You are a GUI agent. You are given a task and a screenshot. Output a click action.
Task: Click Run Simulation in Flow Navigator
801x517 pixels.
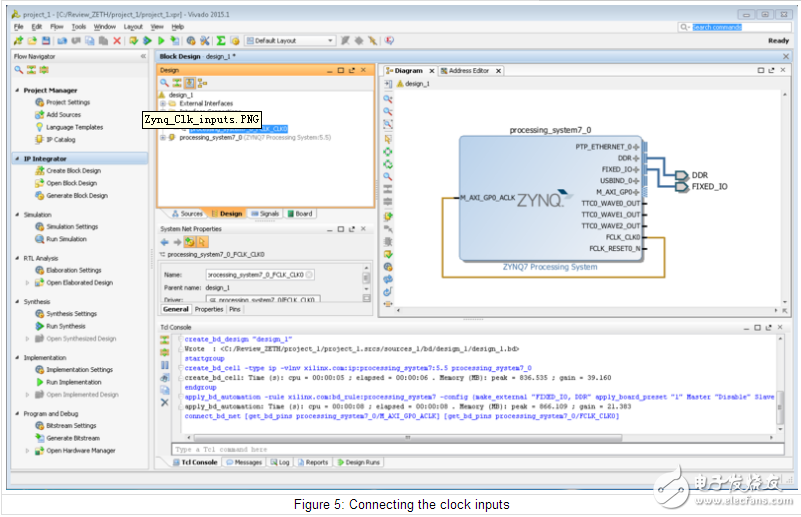(66, 239)
